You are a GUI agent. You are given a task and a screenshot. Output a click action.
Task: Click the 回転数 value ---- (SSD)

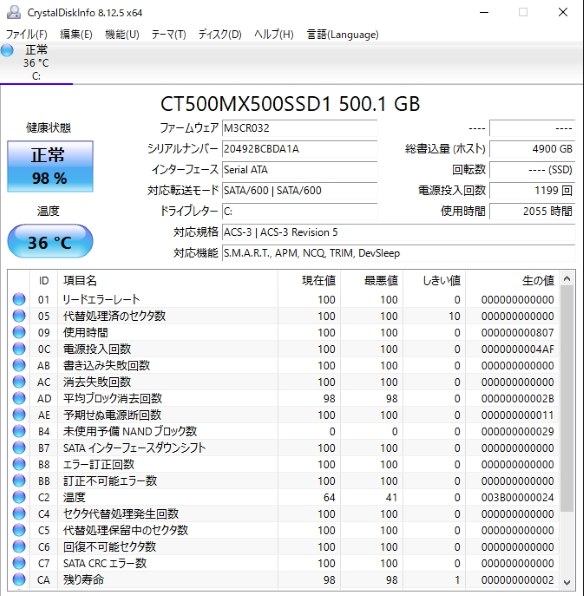click(532, 170)
